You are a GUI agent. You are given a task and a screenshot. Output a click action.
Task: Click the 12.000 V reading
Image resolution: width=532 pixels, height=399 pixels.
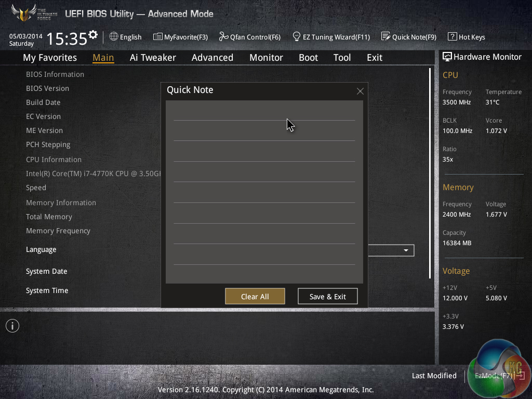coord(455,298)
